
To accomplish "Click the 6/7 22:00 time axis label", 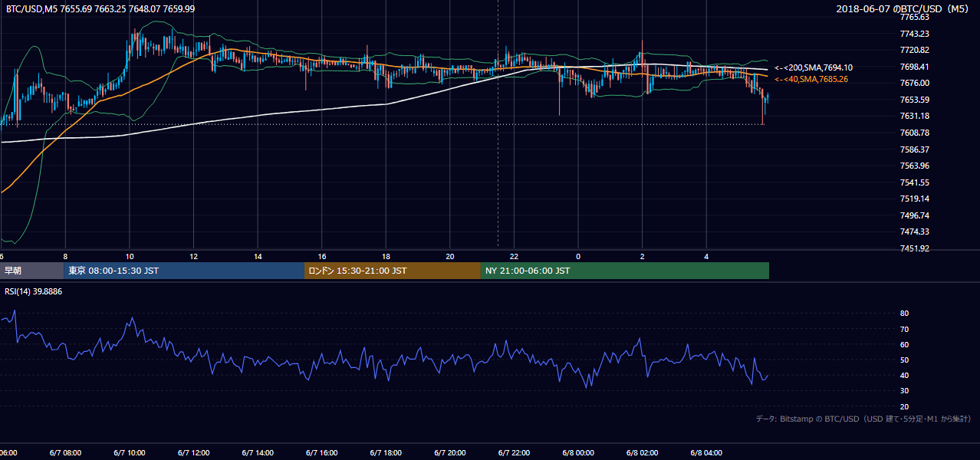I will click(x=515, y=453).
